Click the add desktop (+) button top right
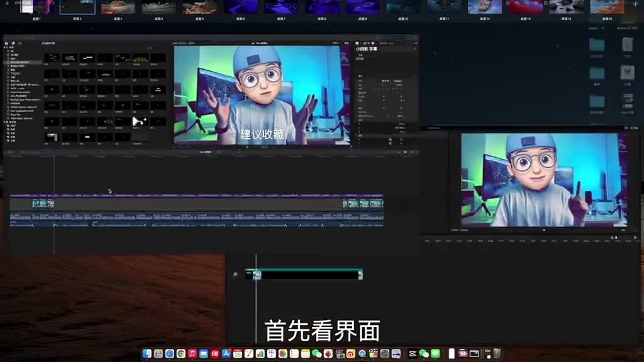644x362 pixels. coord(636,5)
